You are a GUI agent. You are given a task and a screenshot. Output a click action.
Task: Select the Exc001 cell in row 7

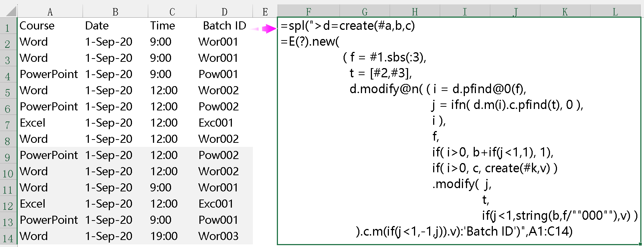click(x=216, y=123)
